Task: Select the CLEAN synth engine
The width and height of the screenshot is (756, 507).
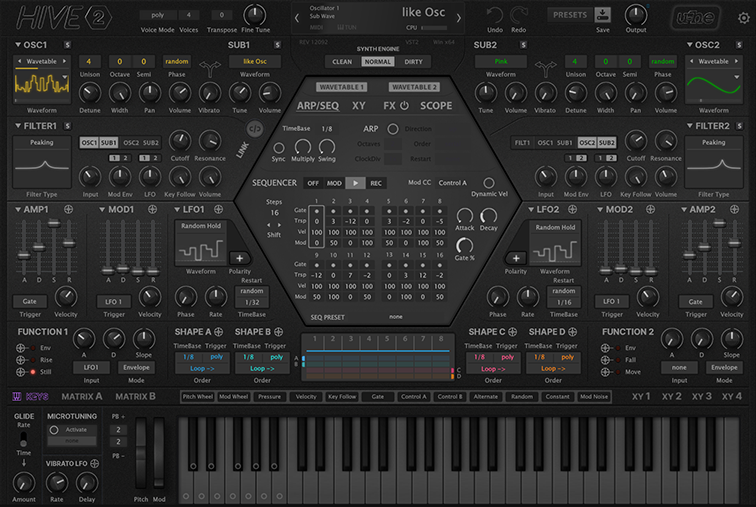Action: tap(342, 62)
